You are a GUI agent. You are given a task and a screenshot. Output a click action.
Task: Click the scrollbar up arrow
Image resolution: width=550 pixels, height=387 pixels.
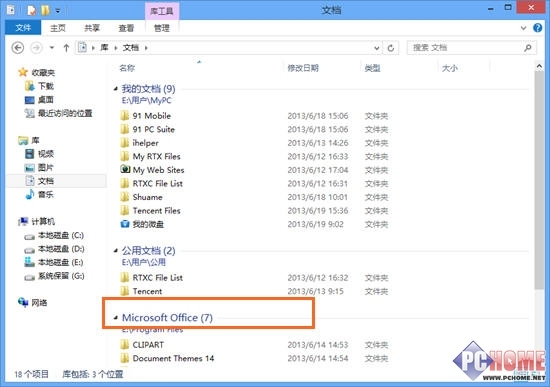[x=539, y=66]
